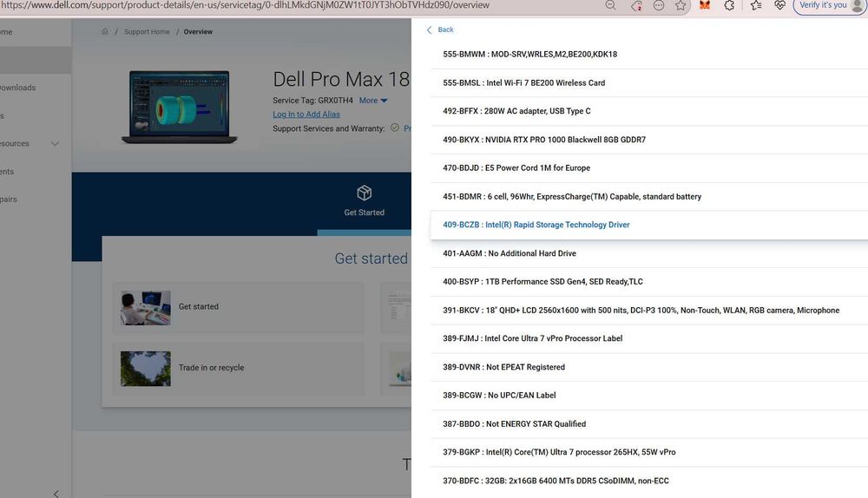868x498 pixels.
Task: Select 370-BDFC 32GB DDR5 memory row
Action: (648, 481)
